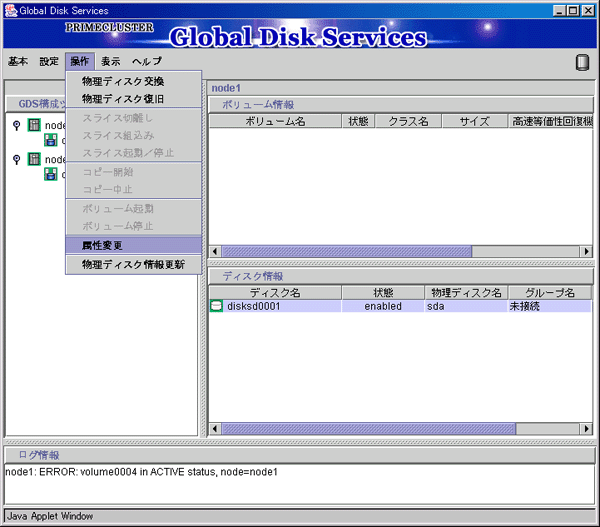Screen dimensions: 600x527
Task: Click the disk table horizontal scrollbar thumb
Action: (x=368, y=429)
